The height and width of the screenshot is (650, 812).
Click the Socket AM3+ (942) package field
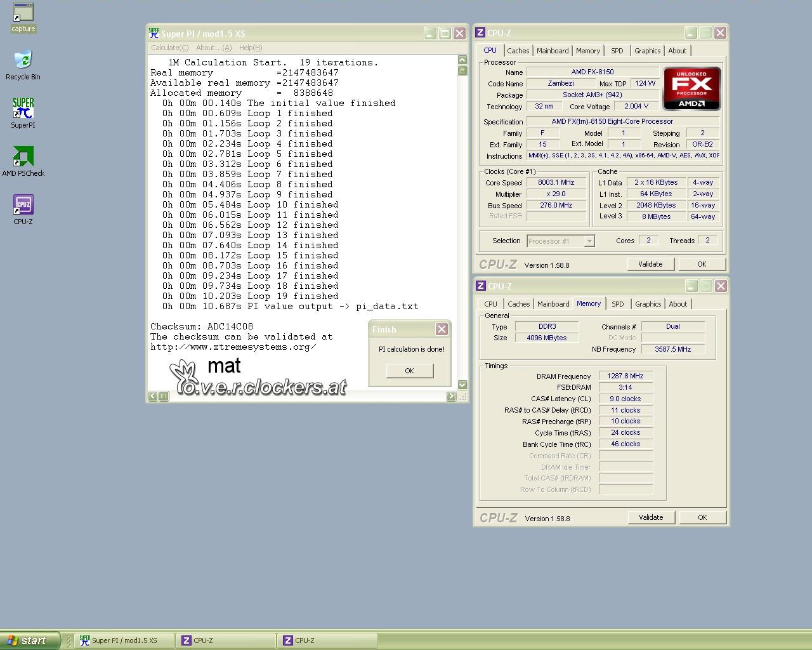pos(593,95)
